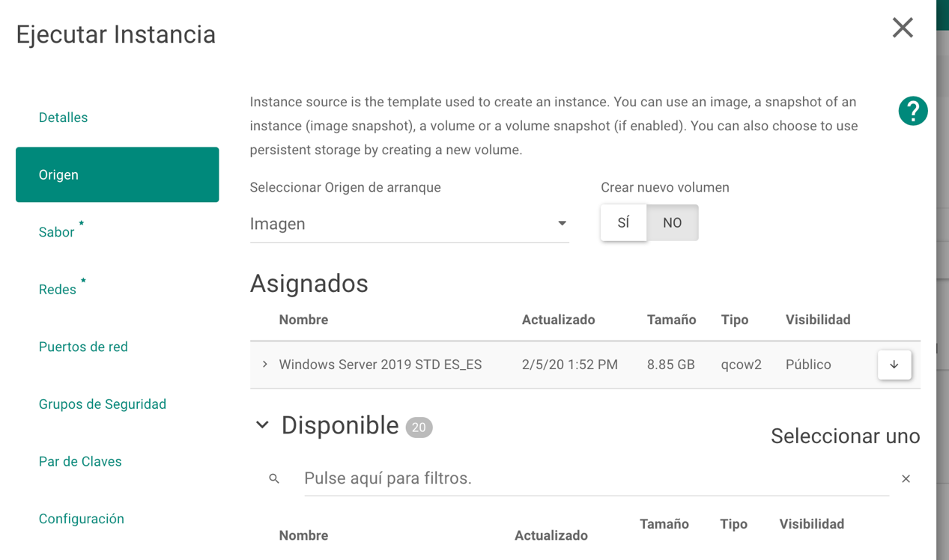
Task: Clear the filter using the X icon
Action: [906, 478]
